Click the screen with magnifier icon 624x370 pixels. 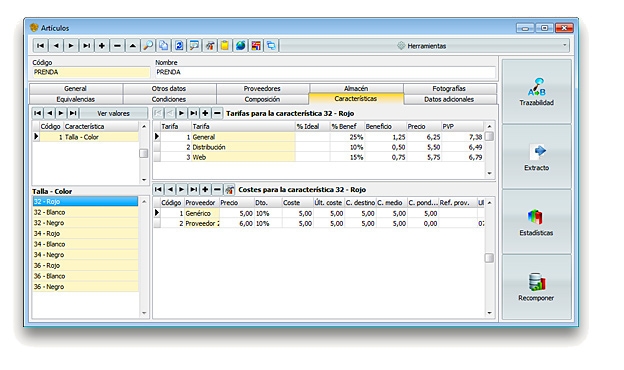point(194,46)
